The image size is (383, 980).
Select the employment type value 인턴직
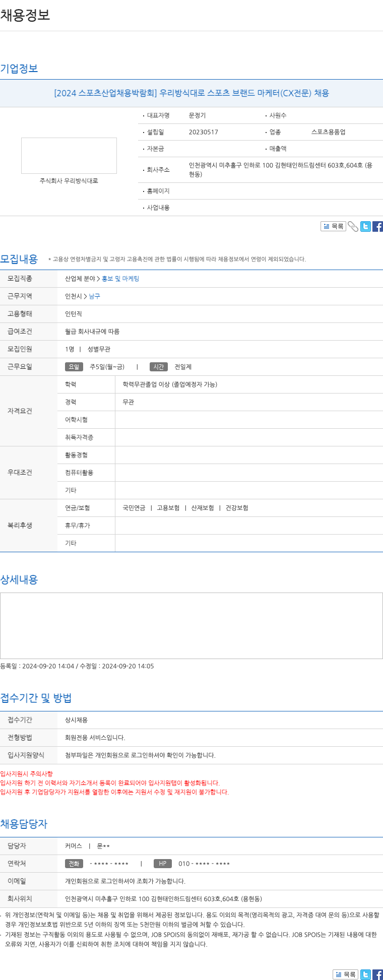(74, 314)
